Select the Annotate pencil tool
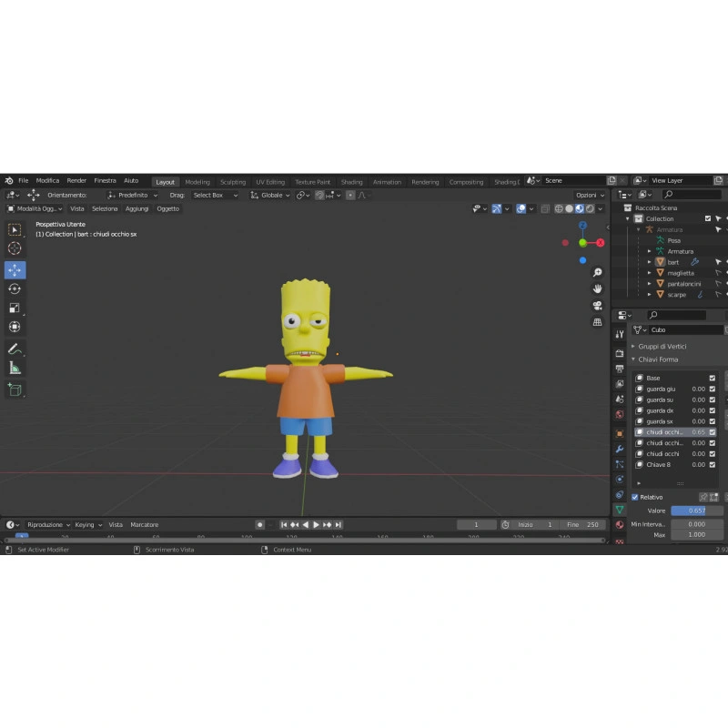 pyautogui.click(x=15, y=349)
